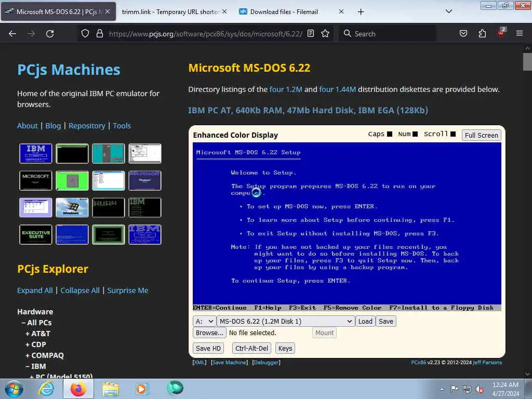Click the Ctrl-Alt-Del button
532x399 pixels.
pyautogui.click(x=252, y=349)
